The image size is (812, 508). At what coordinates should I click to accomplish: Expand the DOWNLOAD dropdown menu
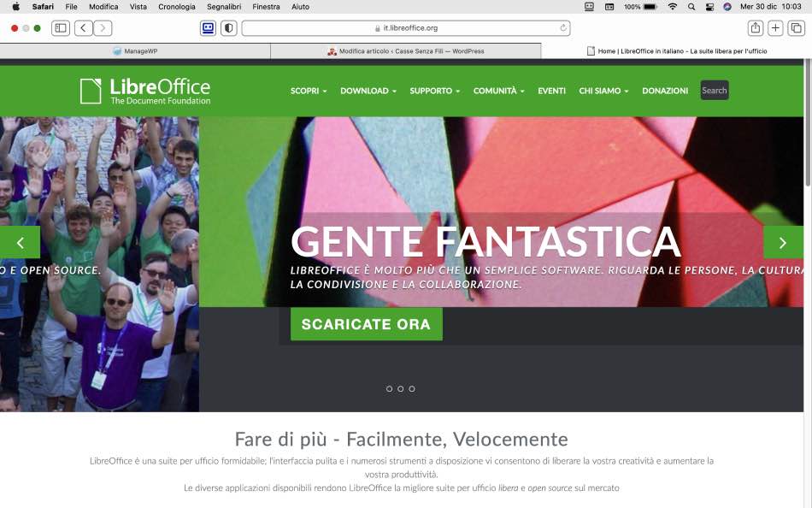tap(368, 91)
